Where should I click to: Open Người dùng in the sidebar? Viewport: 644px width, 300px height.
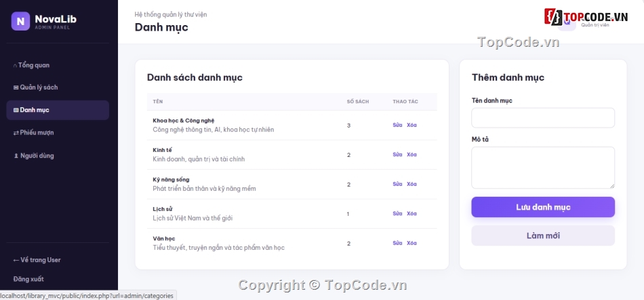58,155
